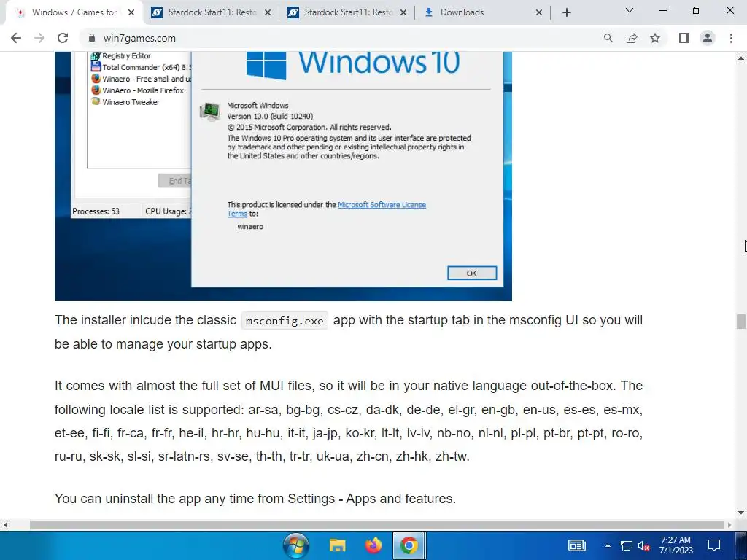The height and width of the screenshot is (560, 747).
Task: Click 'You can uninstall the app' sentence
Action: [x=255, y=499]
